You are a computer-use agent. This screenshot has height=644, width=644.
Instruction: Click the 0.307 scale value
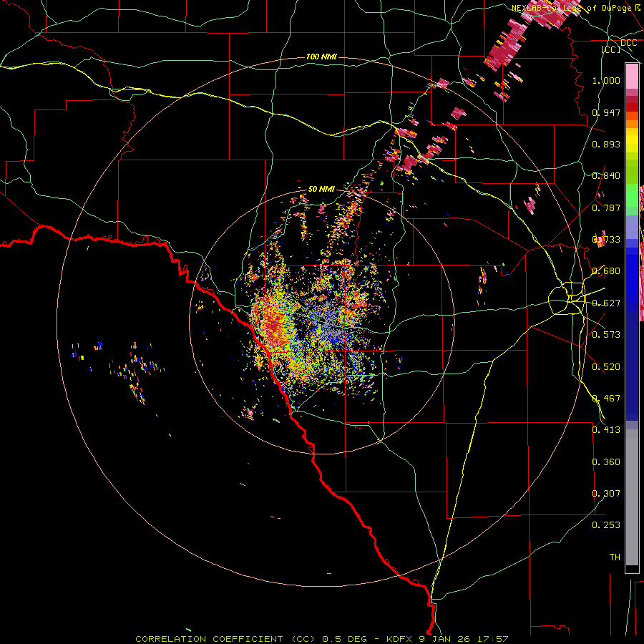[x=606, y=494]
